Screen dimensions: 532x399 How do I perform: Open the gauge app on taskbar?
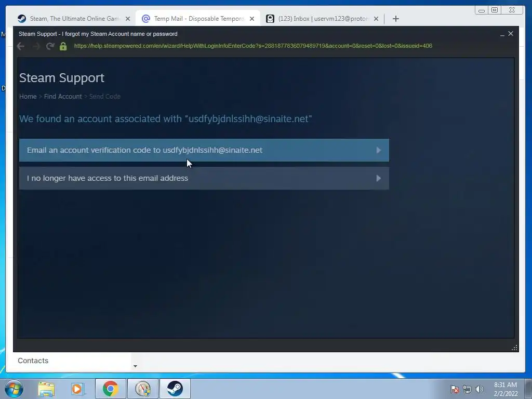(x=143, y=389)
